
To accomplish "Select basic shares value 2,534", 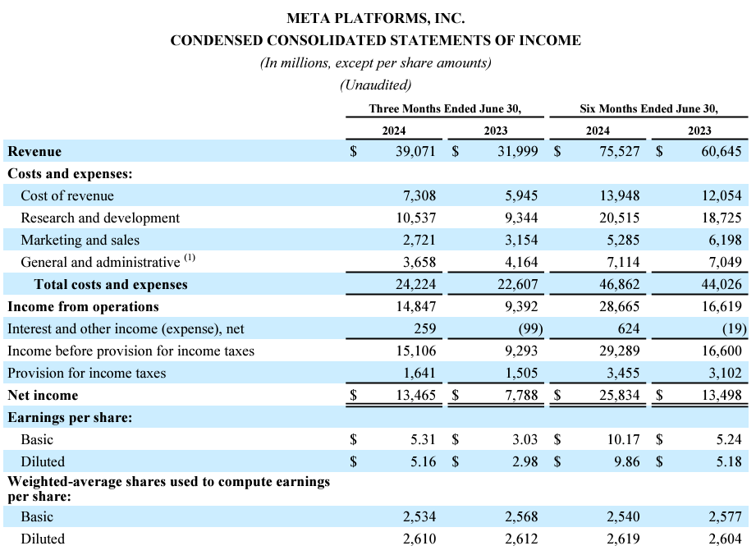I will (419, 517).
